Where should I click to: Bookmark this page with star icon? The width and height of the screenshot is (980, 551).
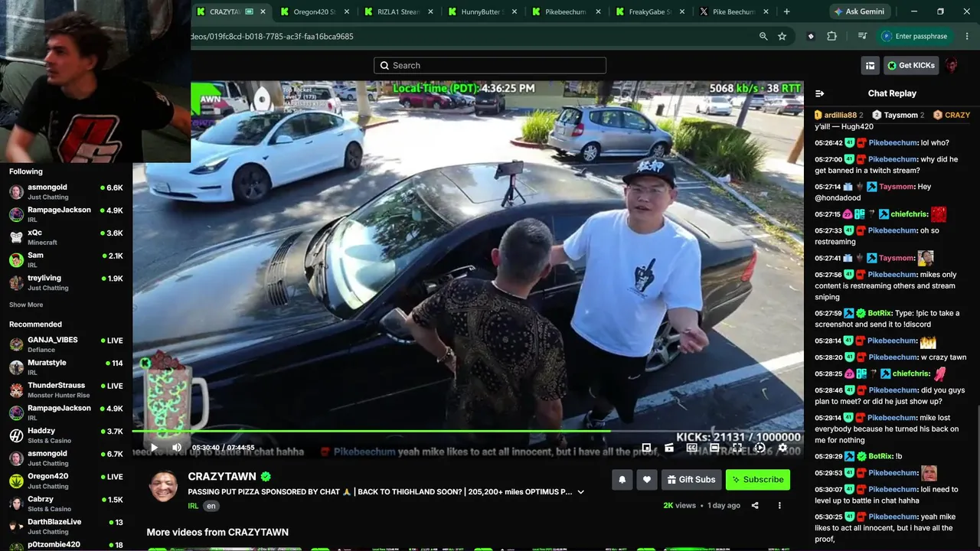pos(782,36)
